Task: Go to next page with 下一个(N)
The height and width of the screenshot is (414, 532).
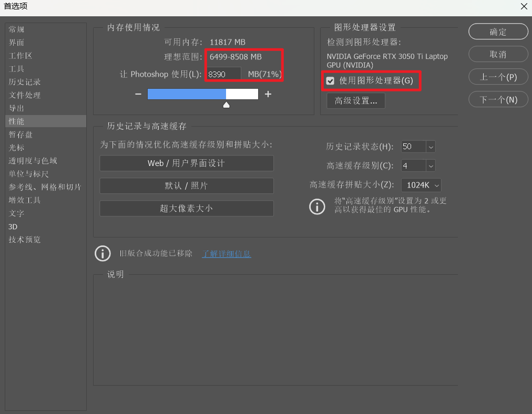Action: [x=498, y=100]
